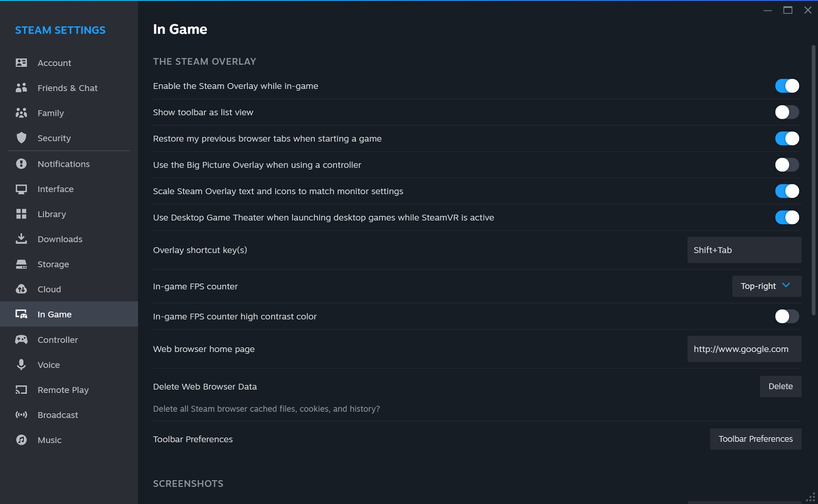This screenshot has height=504, width=818.
Task: Toggle In-game FPS counter high contrast color
Action: click(787, 316)
